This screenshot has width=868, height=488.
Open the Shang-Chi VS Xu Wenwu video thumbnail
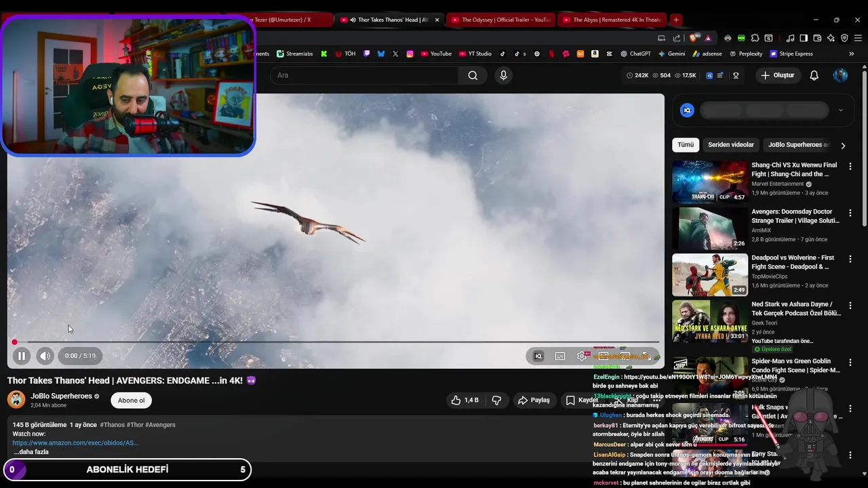710,182
